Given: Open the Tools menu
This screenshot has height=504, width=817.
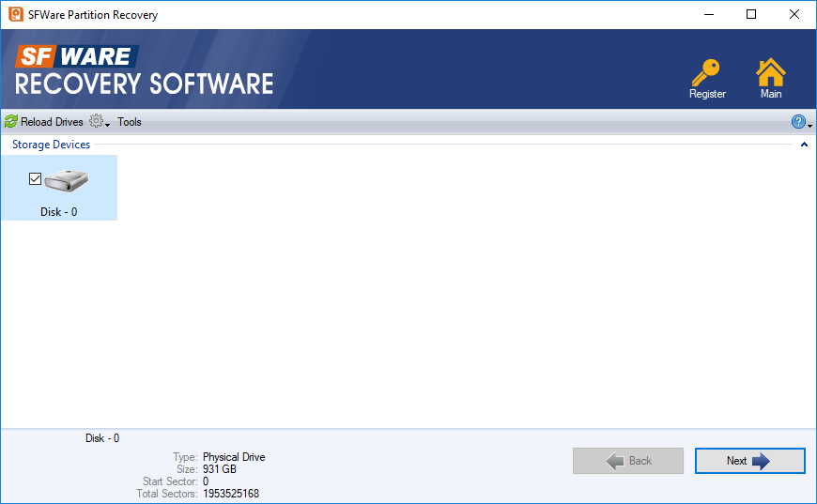Looking at the screenshot, I should pos(130,122).
